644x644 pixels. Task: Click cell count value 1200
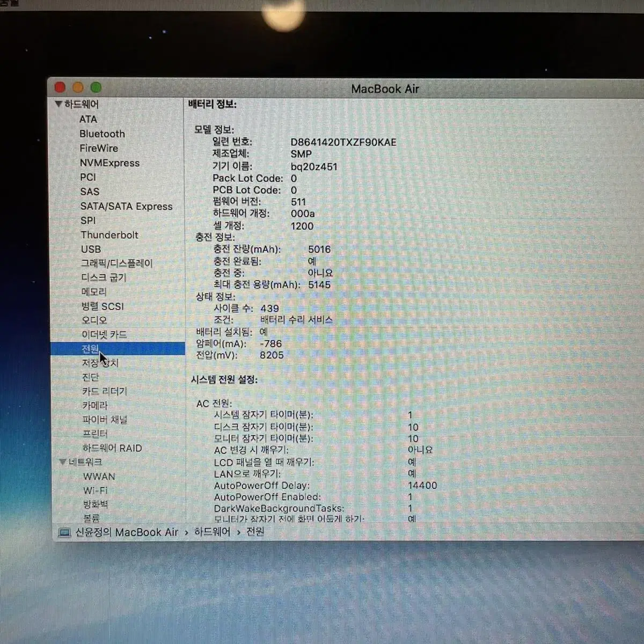click(302, 226)
